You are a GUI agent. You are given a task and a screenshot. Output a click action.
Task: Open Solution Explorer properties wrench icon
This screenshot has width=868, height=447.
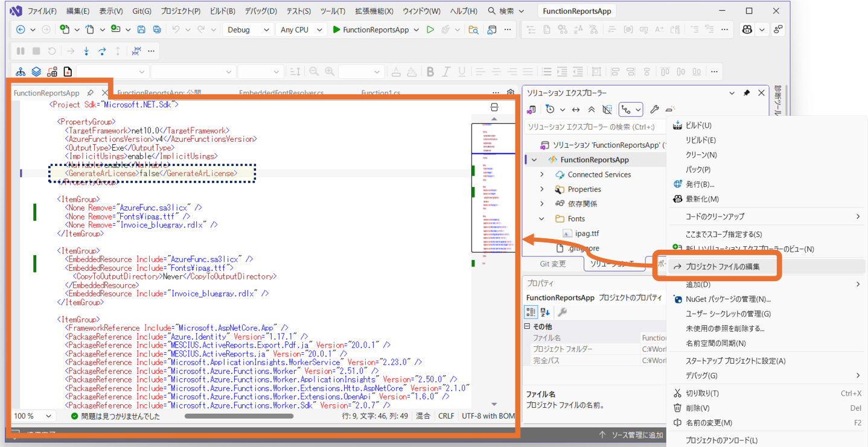click(x=654, y=110)
